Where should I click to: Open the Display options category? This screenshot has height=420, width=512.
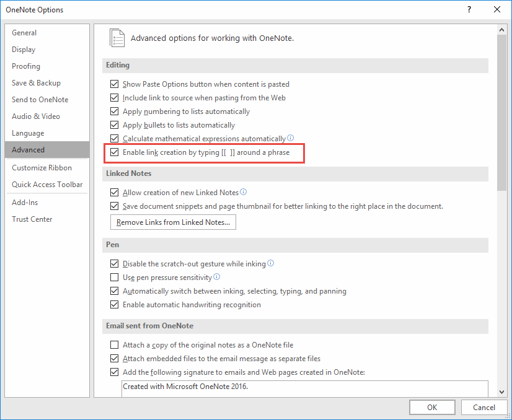47,50
